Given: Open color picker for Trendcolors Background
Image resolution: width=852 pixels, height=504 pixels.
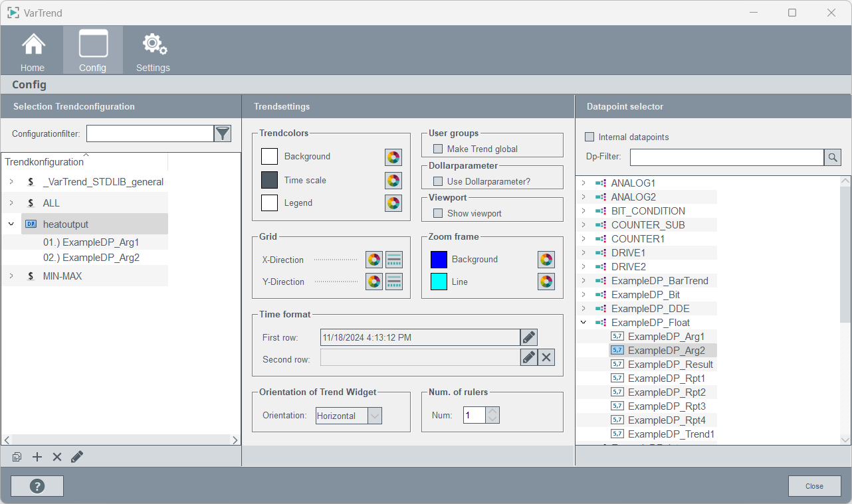Looking at the screenshot, I should click(393, 157).
